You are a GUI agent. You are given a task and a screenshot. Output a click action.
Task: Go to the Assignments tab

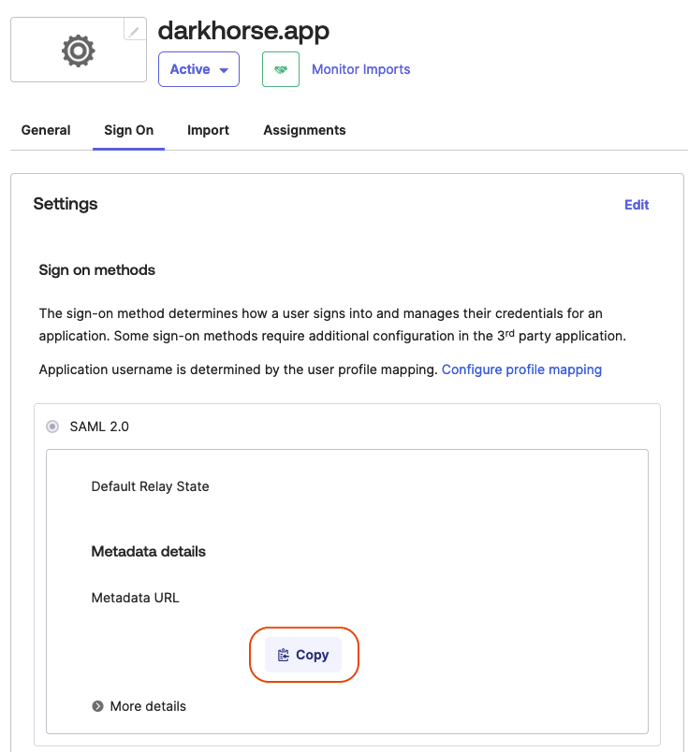(x=304, y=130)
